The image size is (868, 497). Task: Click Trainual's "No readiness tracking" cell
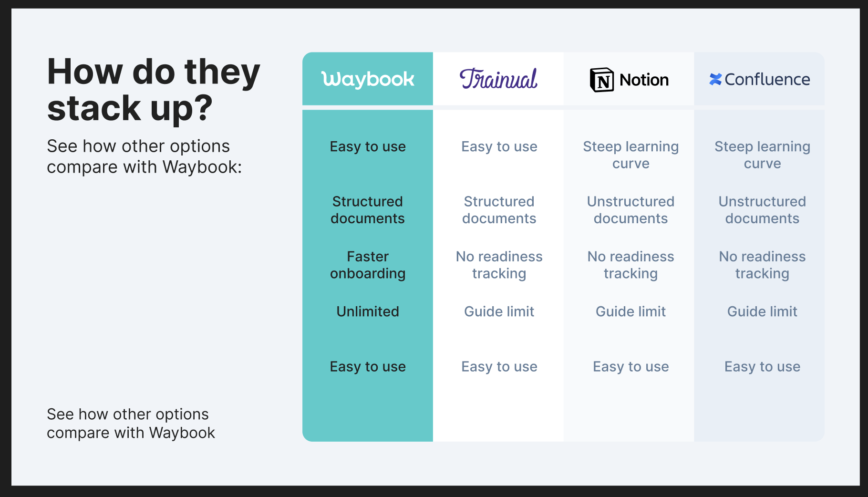[499, 265]
